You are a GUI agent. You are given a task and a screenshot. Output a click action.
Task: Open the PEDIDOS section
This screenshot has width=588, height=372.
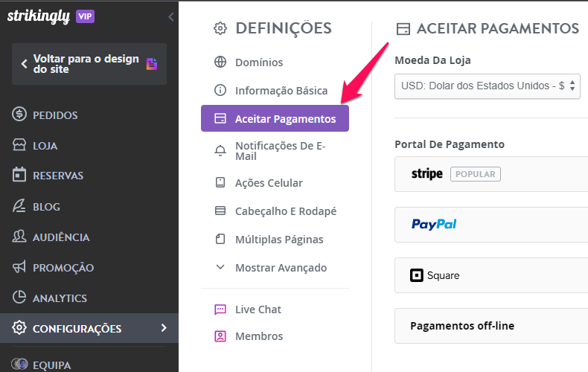(55, 115)
